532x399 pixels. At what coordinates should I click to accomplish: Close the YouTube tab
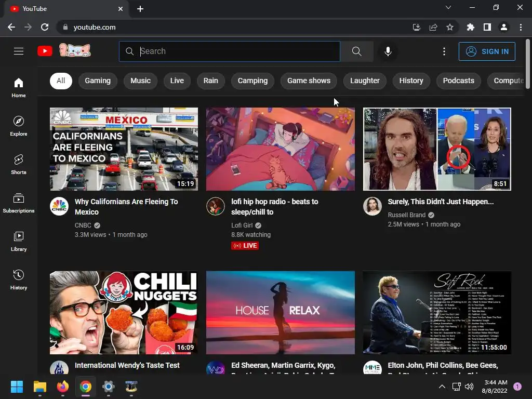coord(121,9)
